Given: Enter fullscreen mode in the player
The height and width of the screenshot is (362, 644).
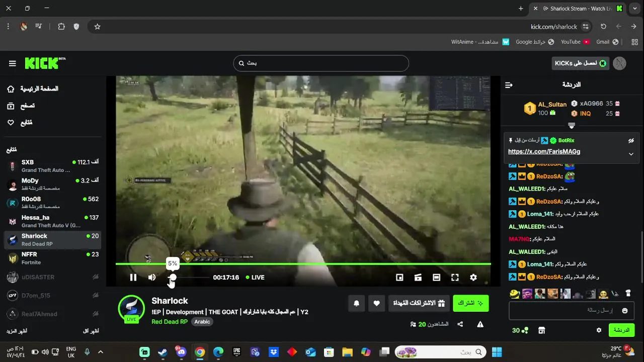Looking at the screenshot, I should (455, 277).
